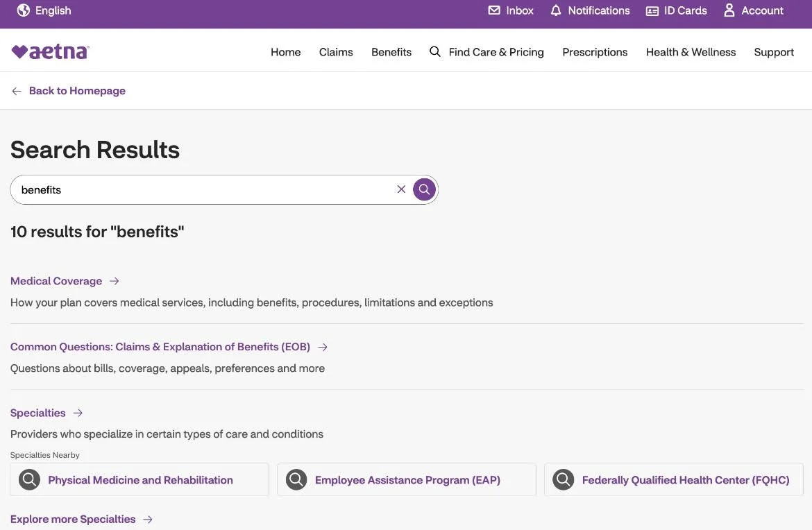Open Explore more Specialties link
Screen dimensions: 812x530
[72, 519]
